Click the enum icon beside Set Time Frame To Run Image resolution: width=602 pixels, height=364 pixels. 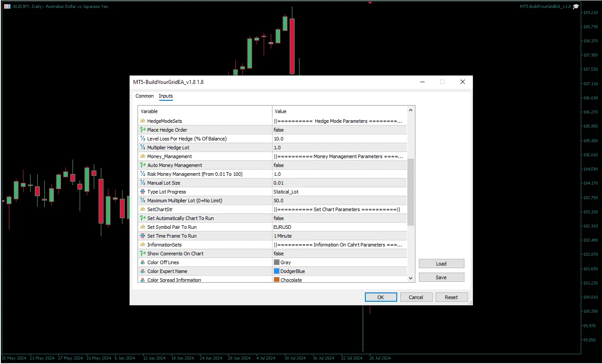tap(143, 236)
